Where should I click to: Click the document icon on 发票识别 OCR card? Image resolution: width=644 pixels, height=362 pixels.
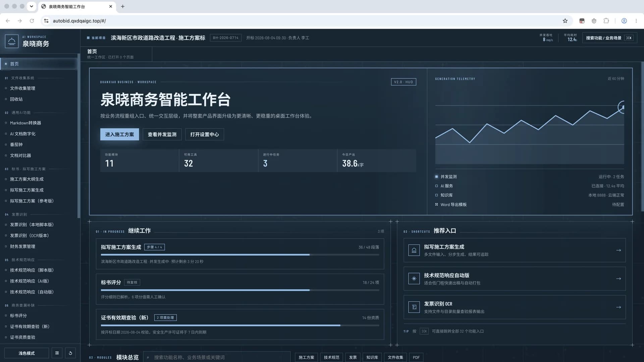414,307
